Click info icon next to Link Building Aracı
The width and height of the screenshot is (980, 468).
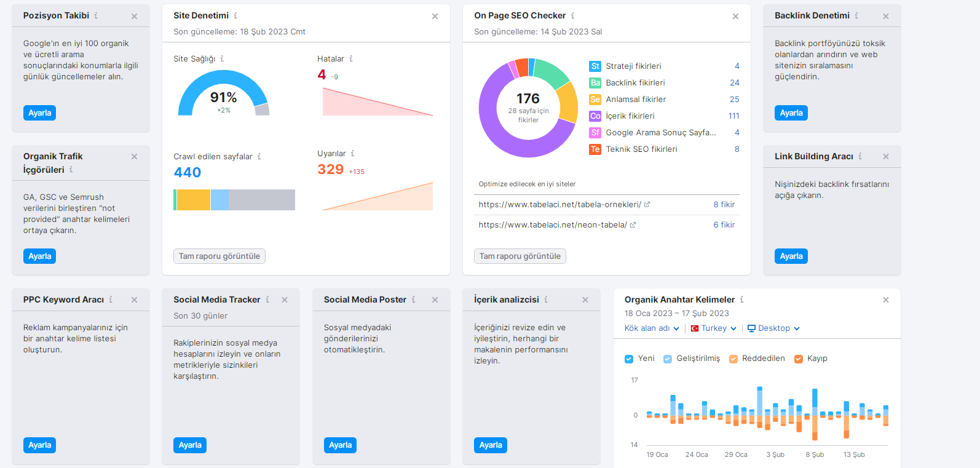click(860, 156)
